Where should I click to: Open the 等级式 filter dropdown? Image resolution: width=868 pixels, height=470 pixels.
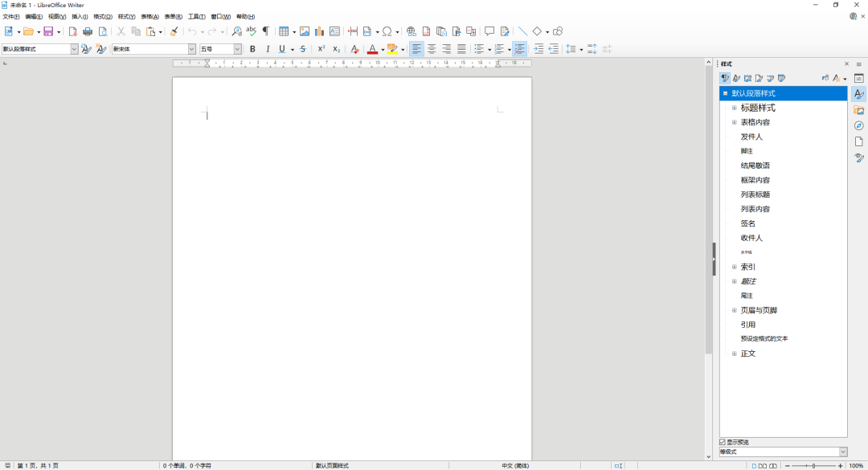842,452
